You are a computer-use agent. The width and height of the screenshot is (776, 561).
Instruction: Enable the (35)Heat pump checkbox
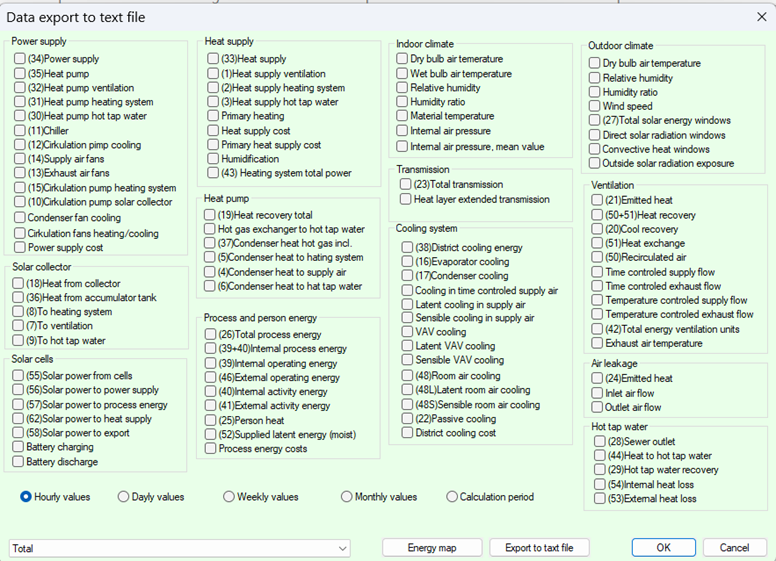pos(20,74)
